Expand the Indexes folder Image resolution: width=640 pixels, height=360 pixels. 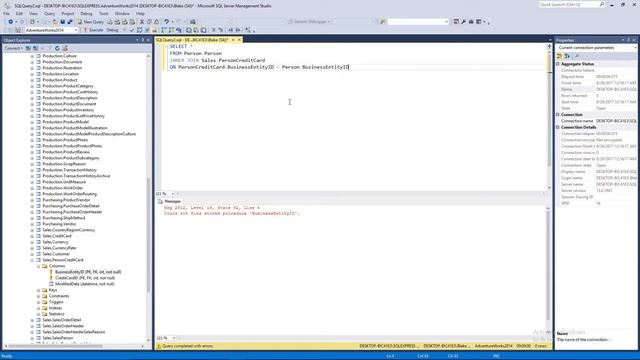click(38, 308)
